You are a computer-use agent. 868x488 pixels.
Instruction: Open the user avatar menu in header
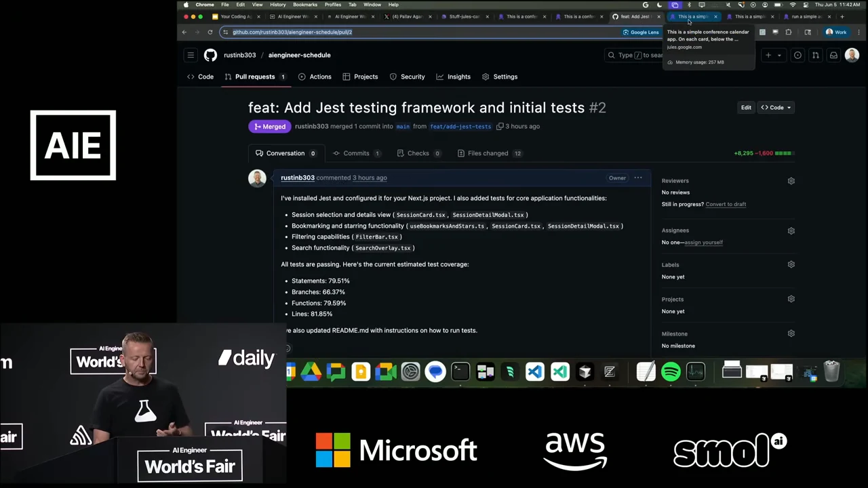852,55
